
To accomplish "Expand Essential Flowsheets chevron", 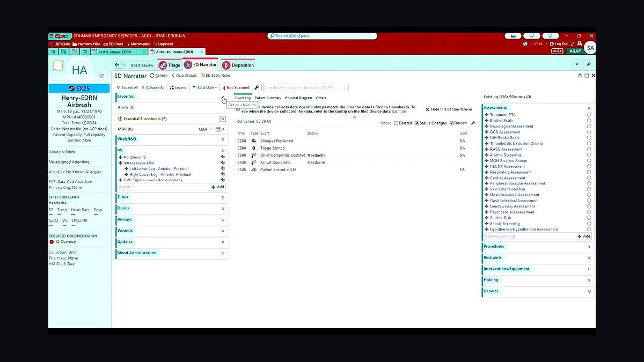I will 223,119.
